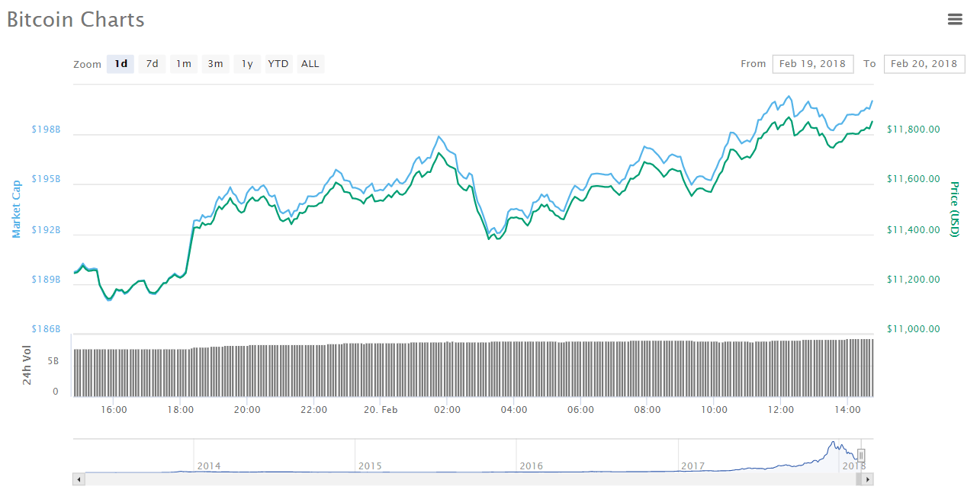Click the Market Cap axis title
980x496 pixels.
17,209
